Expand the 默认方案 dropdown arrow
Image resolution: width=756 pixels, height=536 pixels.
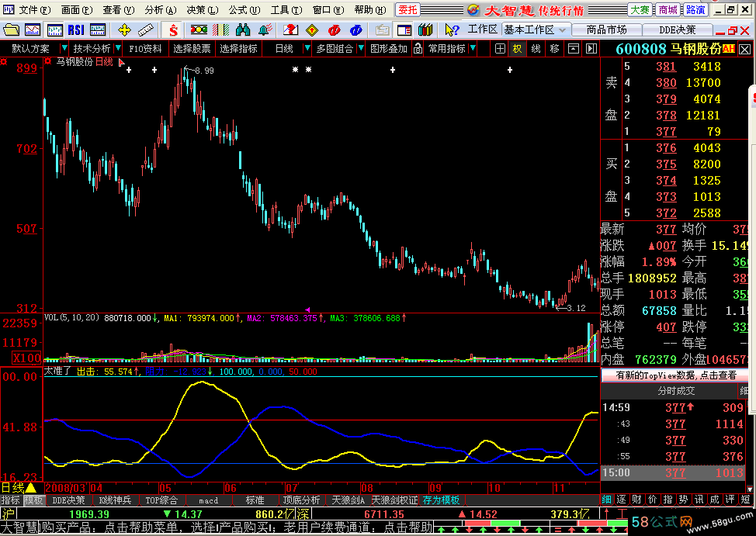(64, 48)
